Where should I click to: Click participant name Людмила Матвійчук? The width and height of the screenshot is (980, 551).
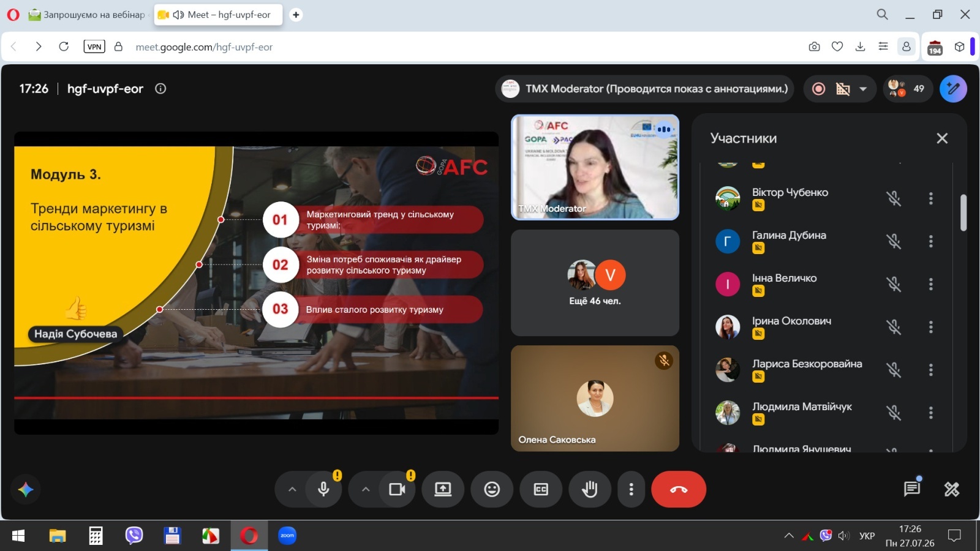pos(802,407)
